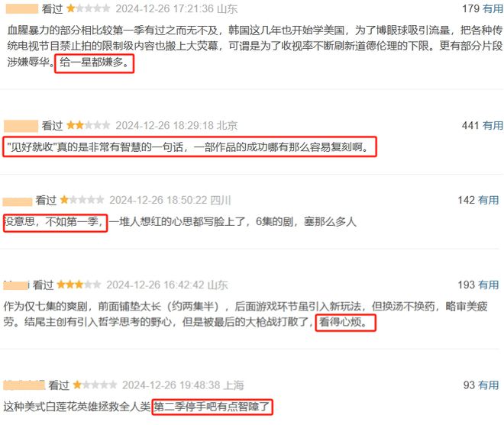Click the two-star rating on the Beijing review
The image size is (504, 425).
(89, 125)
